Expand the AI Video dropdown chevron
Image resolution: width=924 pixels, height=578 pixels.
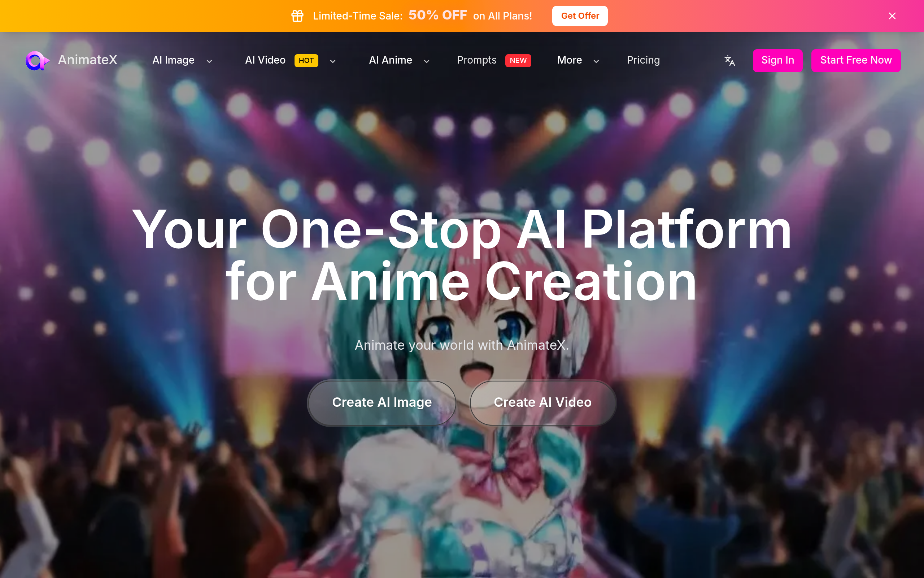coord(332,61)
